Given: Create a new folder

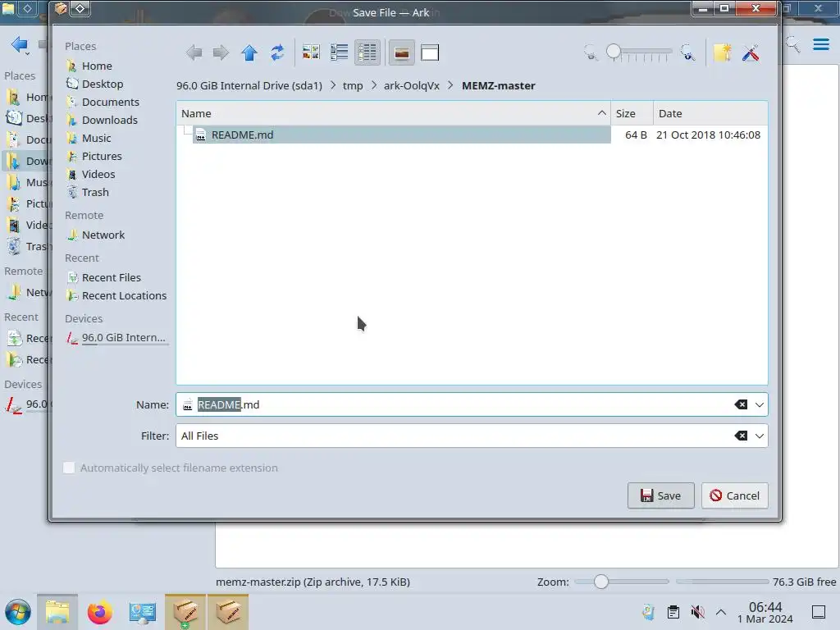Looking at the screenshot, I should [x=722, y=52].
